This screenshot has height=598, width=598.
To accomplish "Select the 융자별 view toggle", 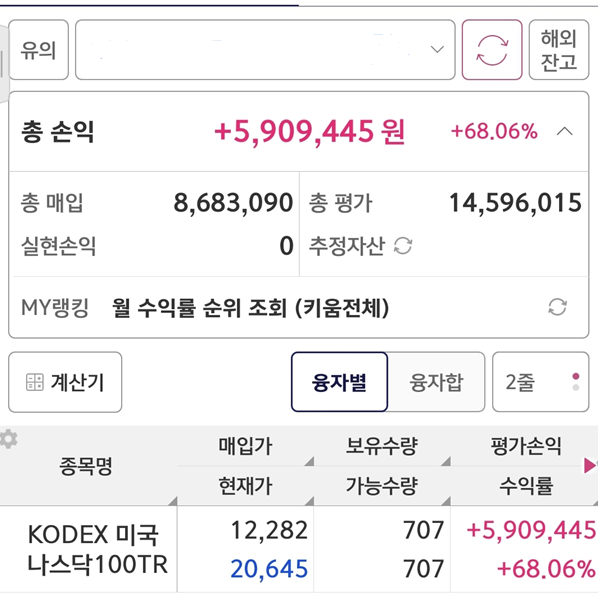I will tap(339, 382).
